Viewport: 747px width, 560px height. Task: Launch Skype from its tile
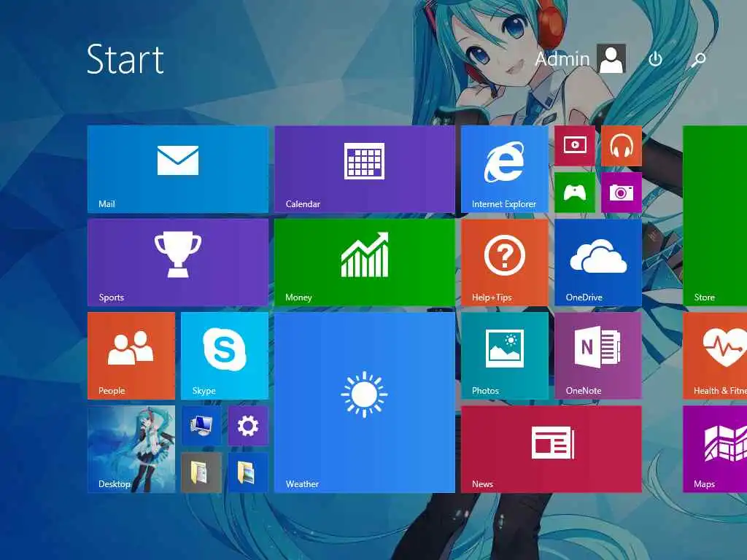225,356
